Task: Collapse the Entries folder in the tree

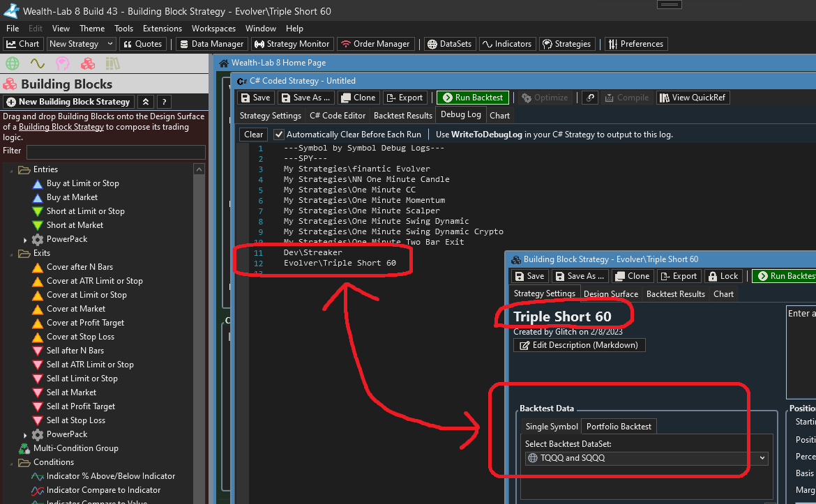Action: pos(12,169)
